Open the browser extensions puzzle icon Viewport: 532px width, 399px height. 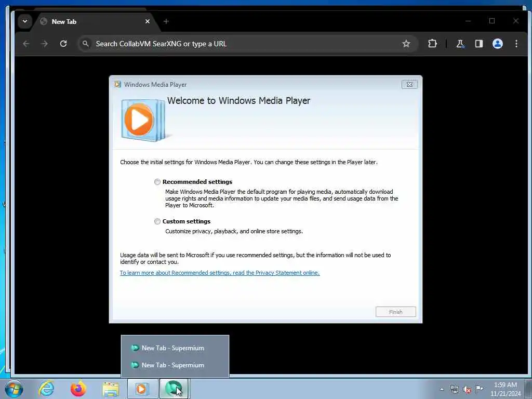point(432,44)
